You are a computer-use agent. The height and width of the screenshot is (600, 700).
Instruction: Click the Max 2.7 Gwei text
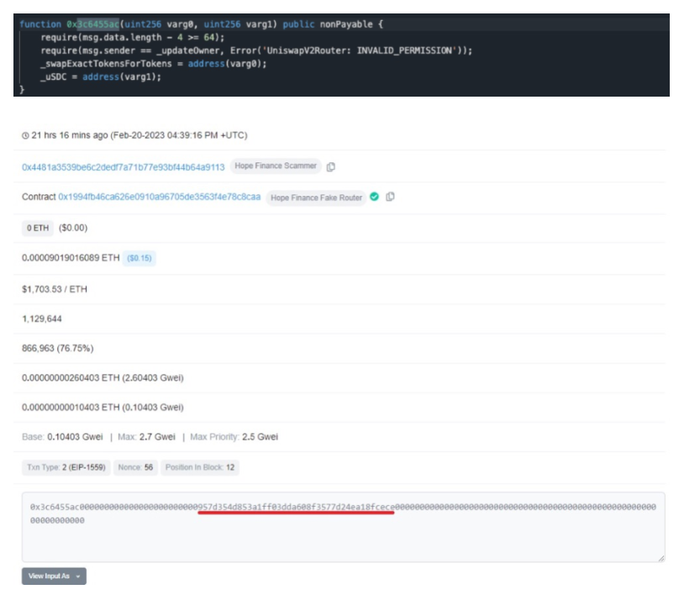146,437
